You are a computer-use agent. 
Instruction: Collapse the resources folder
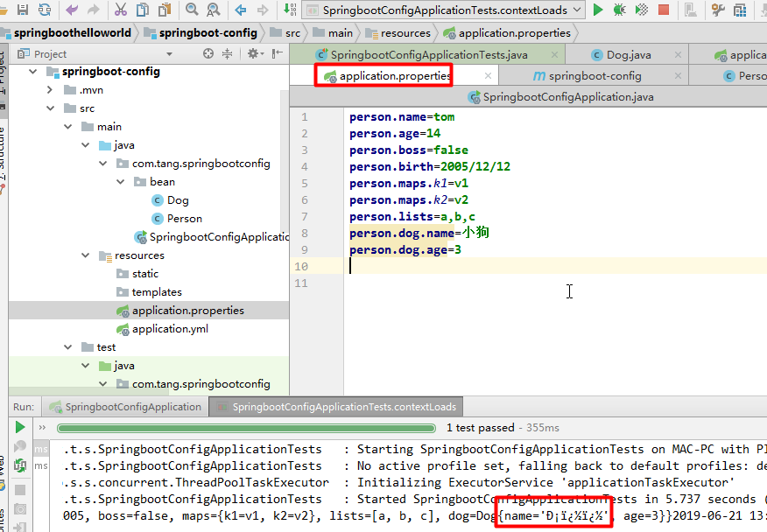86,255
